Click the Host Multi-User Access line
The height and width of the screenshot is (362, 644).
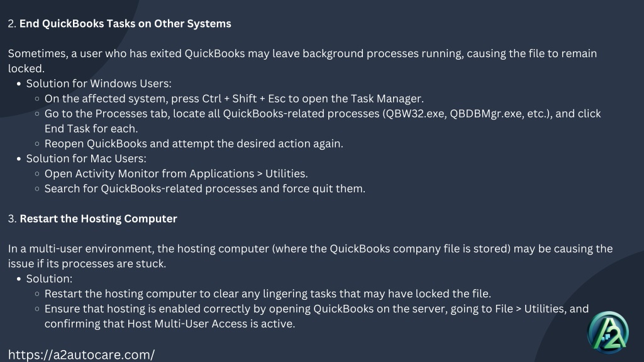point(170,324)
